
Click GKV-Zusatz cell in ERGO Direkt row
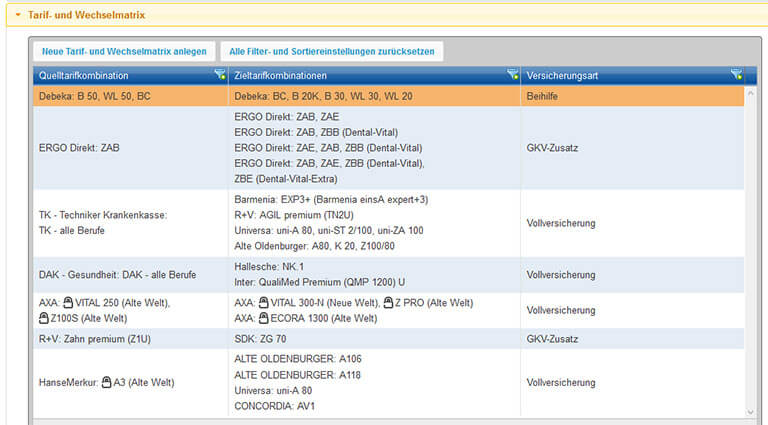pos(632,148)
